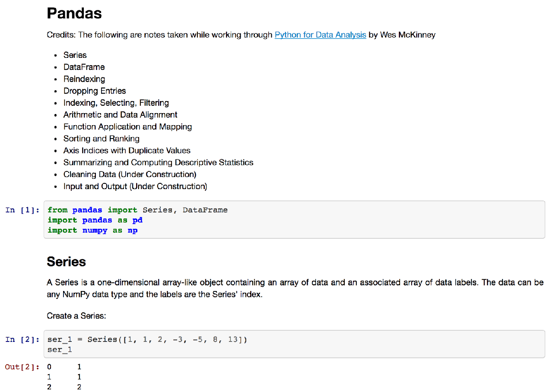Select the Reindexing list entry
Image resolution: width=553 pixels, height=392 pixels.
click(84, 79)
